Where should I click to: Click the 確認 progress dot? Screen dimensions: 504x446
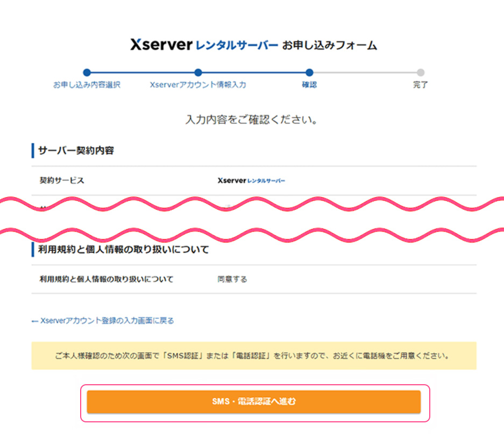point(309,73)
